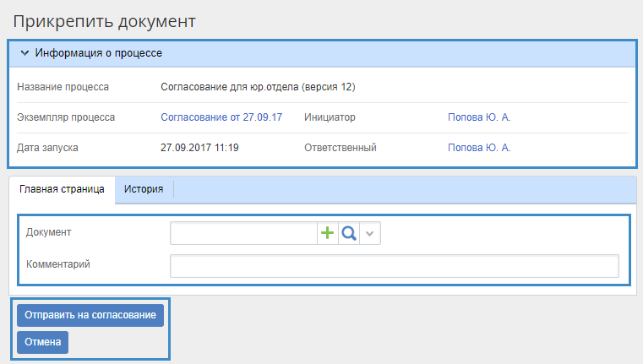Click the magnifier icon to search documents
The image size is (643, 364).
[349, 233]
